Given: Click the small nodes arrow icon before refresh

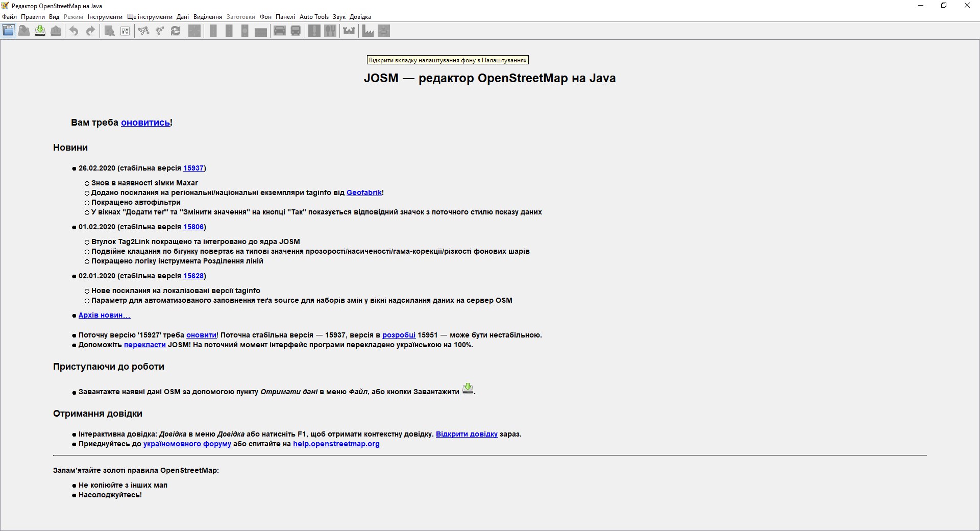Looking at the screenshot, I should pyautogui.click(x=160, y=31).
